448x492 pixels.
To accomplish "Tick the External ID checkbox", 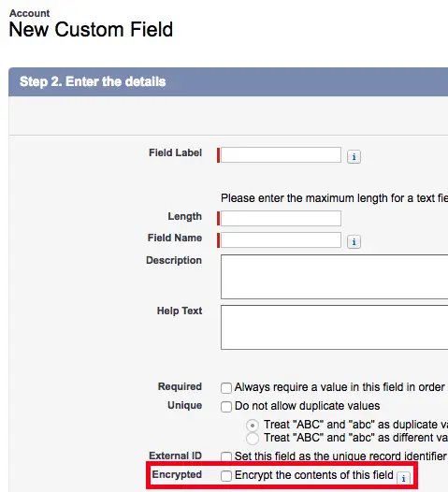I will coord(226,456).
